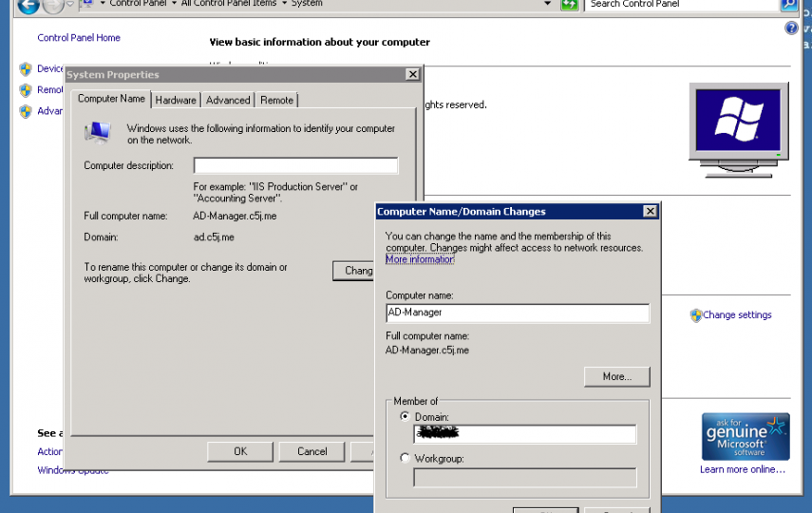812x513 pixels.
Task: Click computer icon in System Properties
Action: (98, 133)
